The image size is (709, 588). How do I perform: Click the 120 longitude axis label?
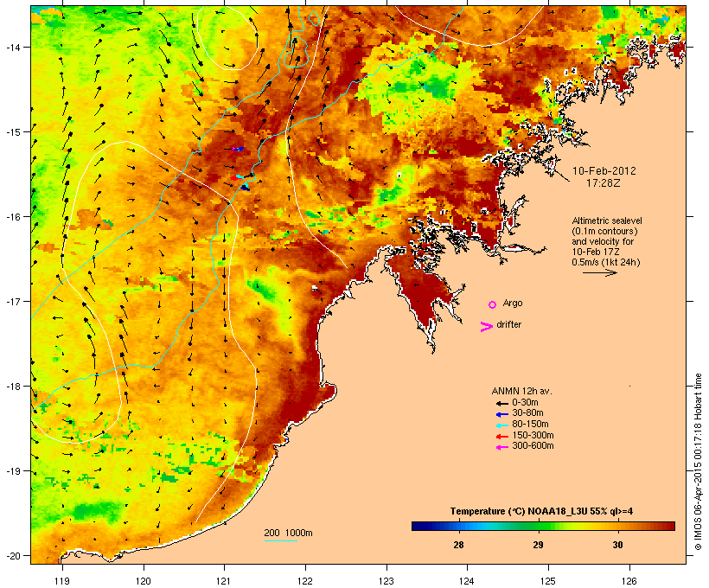click(x=144, y=581)
